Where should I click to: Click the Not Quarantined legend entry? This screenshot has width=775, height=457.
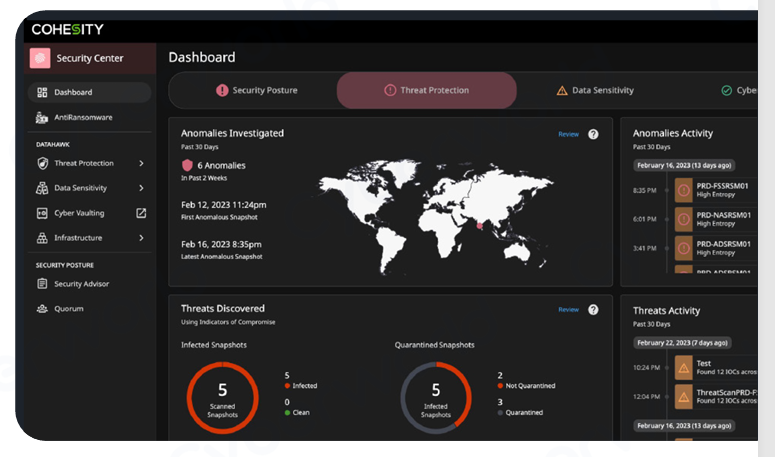(526, 386)
